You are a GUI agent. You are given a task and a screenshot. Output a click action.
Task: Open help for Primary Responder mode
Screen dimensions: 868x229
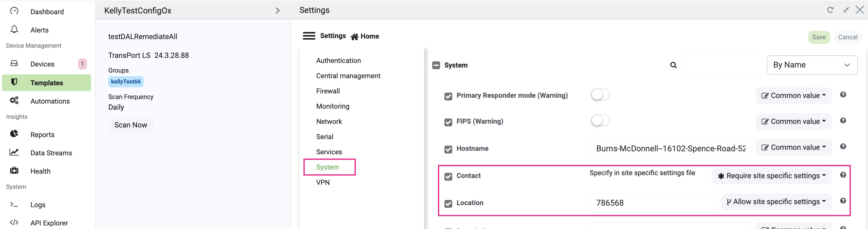(x=843, y=95)
